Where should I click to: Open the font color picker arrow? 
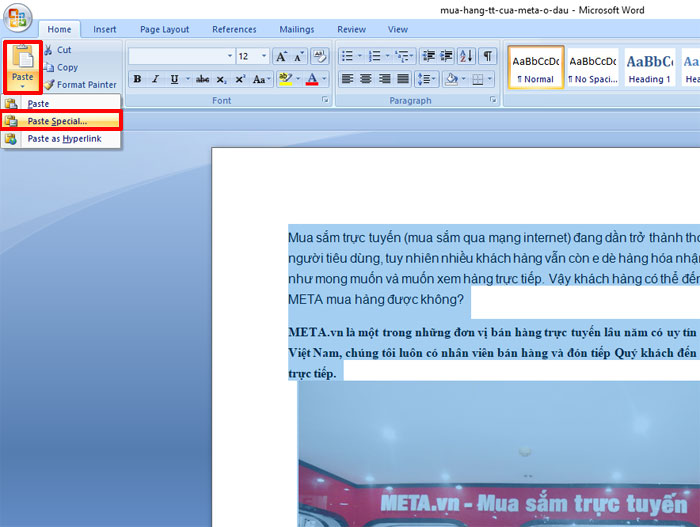coord(324,79)
